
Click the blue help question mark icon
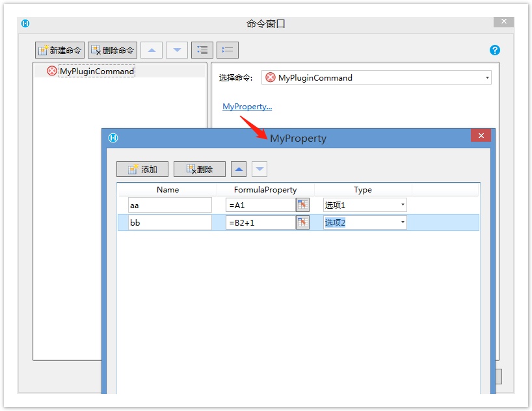click(x=494, y=50)
